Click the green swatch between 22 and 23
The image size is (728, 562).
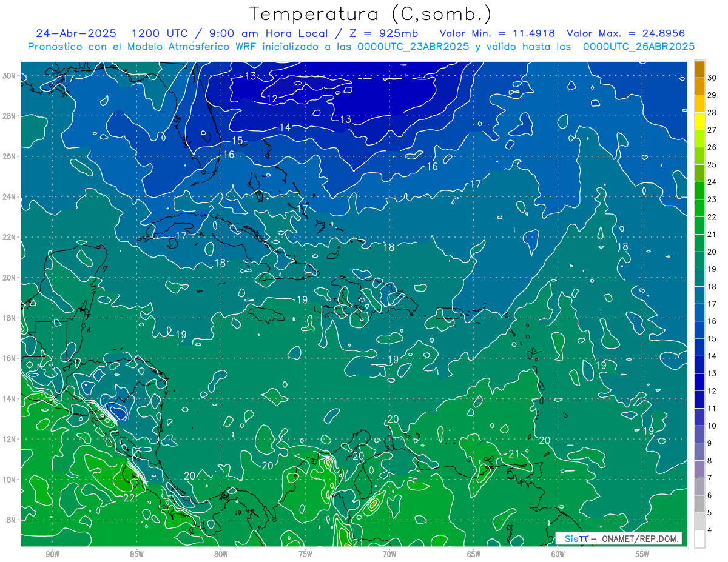[700, 209]
